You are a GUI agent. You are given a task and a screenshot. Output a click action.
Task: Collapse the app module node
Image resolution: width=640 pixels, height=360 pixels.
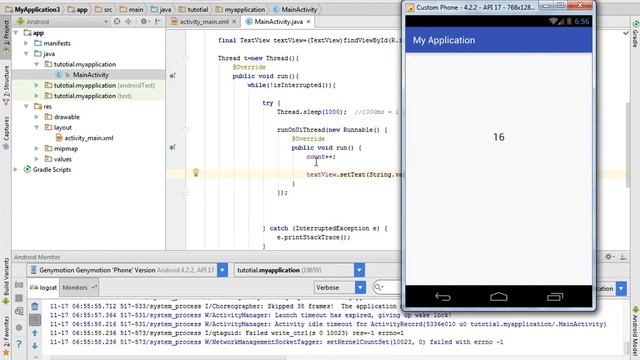coord(16,33)
